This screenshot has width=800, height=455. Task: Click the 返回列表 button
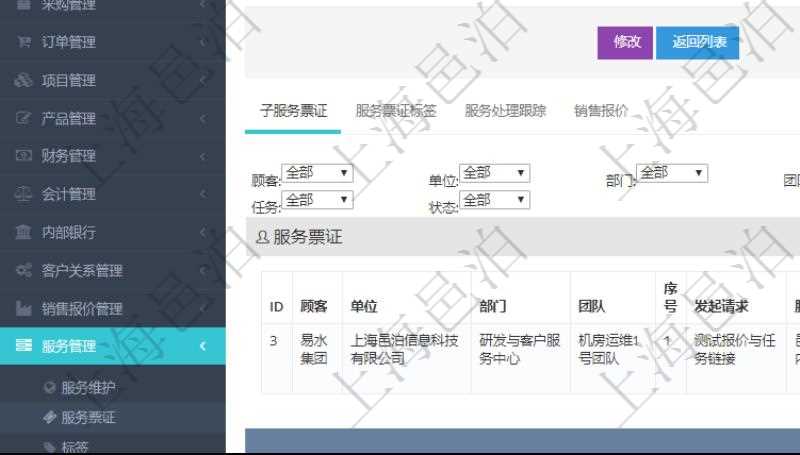click(x=697, y=42)
